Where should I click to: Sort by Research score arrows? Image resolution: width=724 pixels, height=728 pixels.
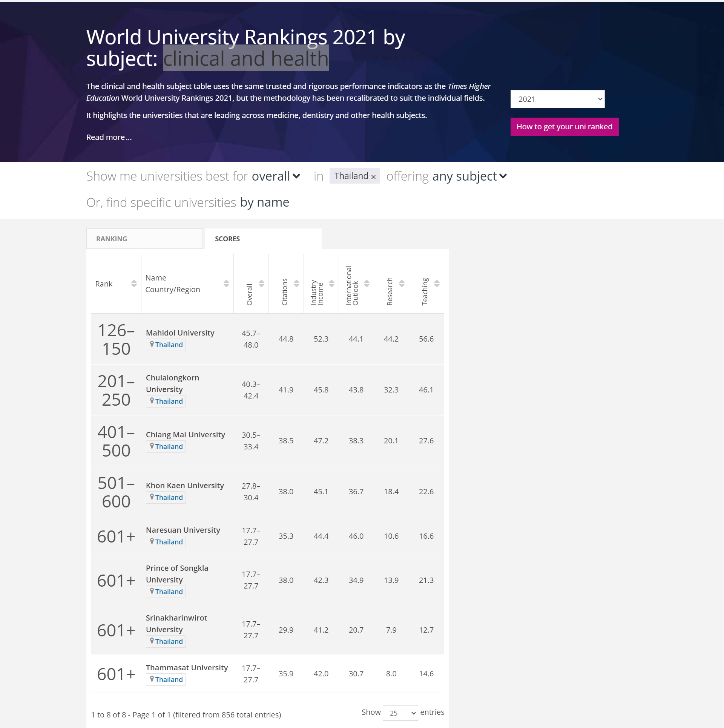[402, 284]
